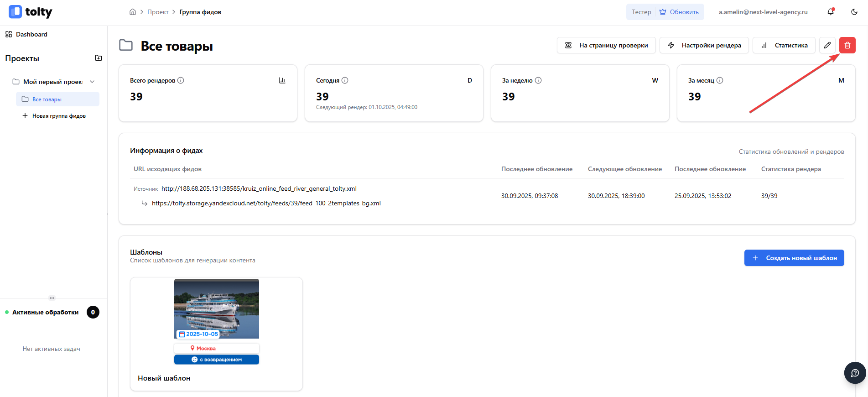Viewport: 868px width, 397px height.
Task: Open the Новый шаблон ship thumbnail
Action: pyautogui.click(x=217, y=322)
